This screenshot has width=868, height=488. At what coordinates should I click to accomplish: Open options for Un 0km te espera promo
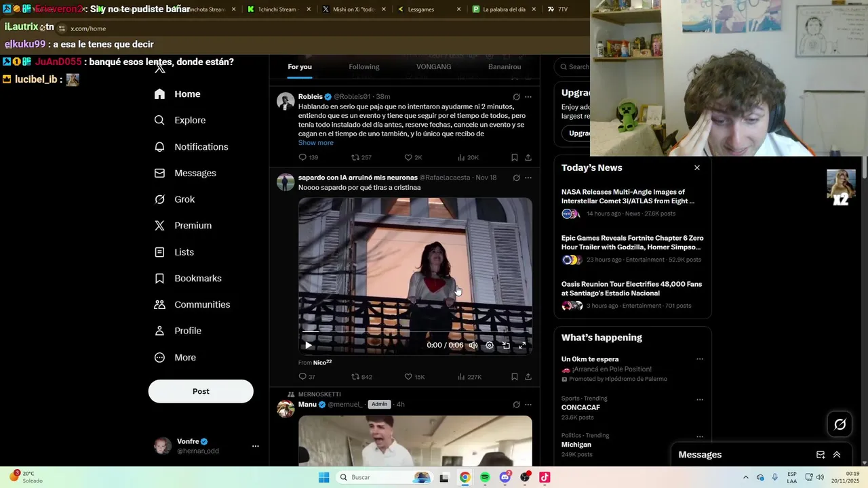[x=700, y=359]
